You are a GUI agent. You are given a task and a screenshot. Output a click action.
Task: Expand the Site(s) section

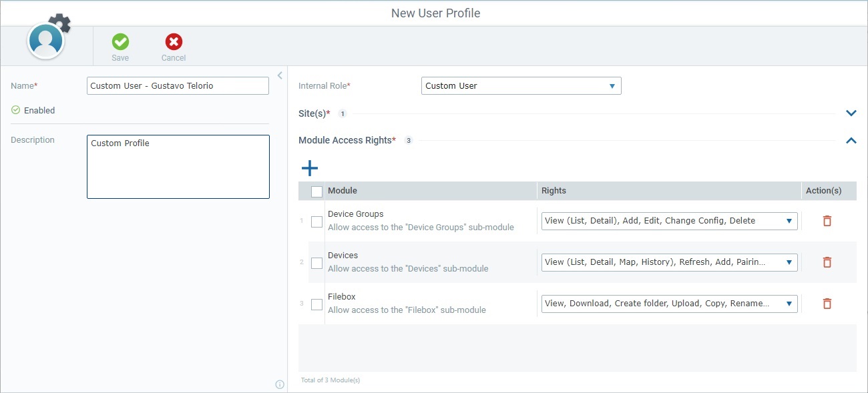point(851,113)
